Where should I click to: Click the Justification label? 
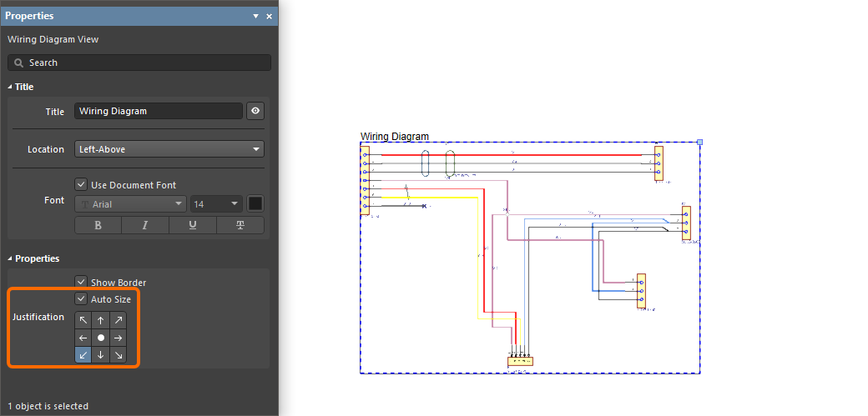pyautogui.click(x=38, y=317)
